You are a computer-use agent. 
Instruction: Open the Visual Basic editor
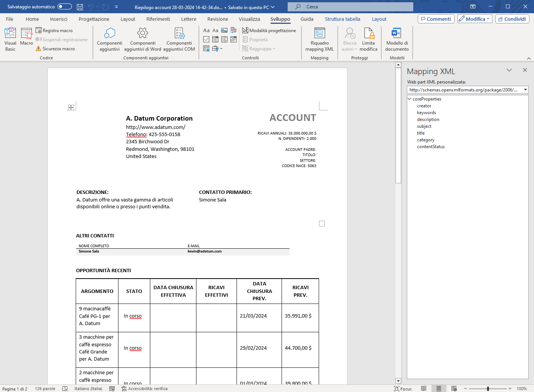pos(10,39)
